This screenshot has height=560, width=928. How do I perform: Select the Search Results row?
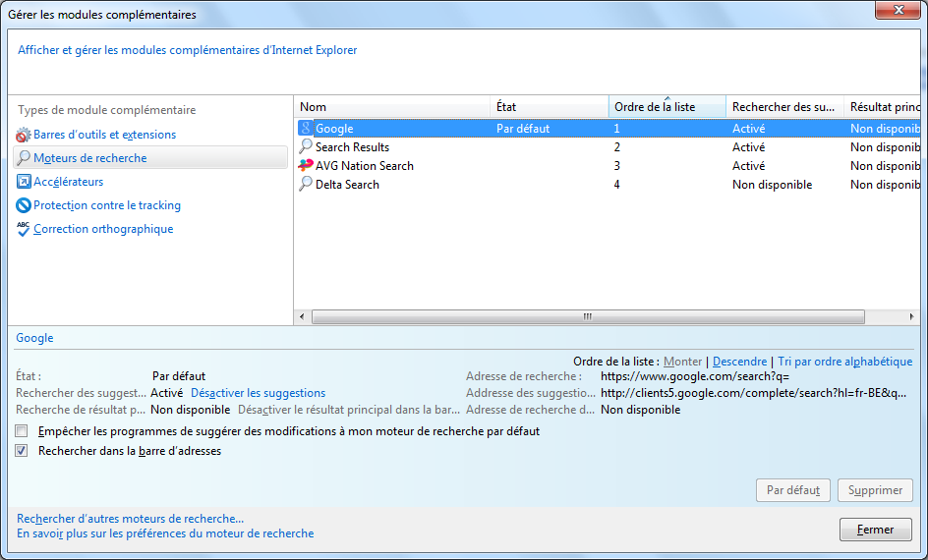pyautogui.click(x=608, y=147)
